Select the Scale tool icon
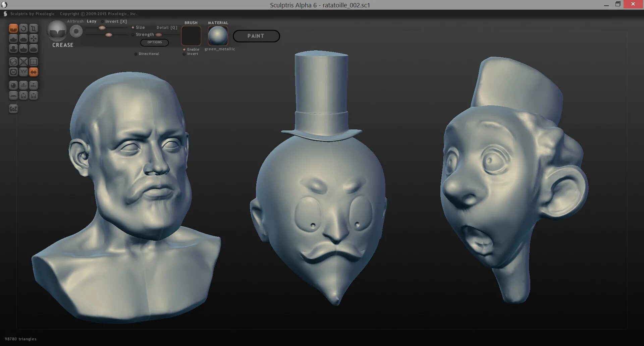Viewport: 644px width, 346px height. pos(33,28)
